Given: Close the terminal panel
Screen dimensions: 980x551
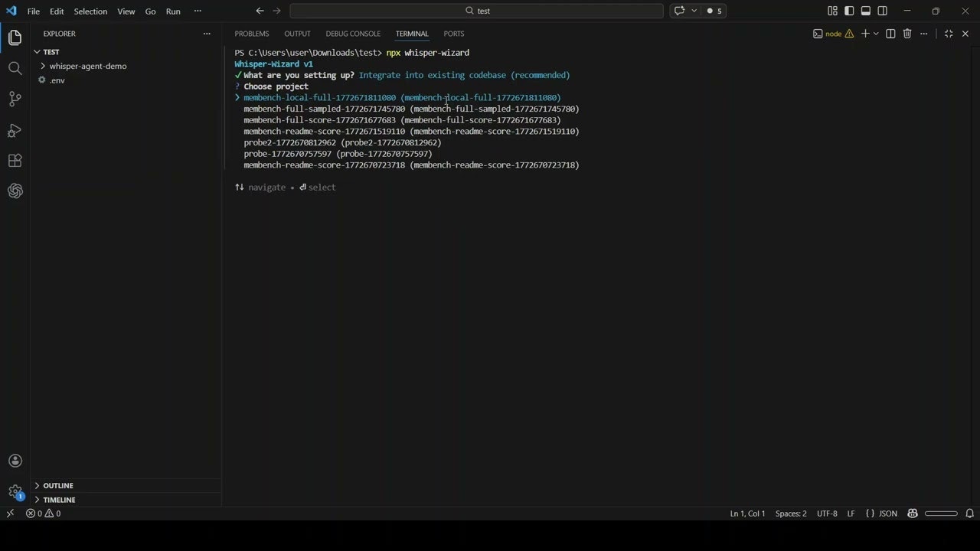Looking at the screenshot, I should click(x=965, y=34).
